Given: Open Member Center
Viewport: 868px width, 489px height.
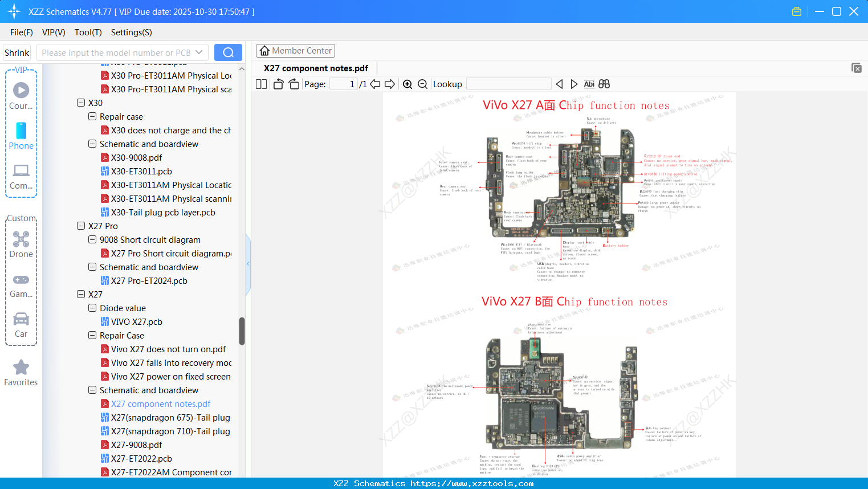Looking at the screenshot, I should [x=295, y=51].
